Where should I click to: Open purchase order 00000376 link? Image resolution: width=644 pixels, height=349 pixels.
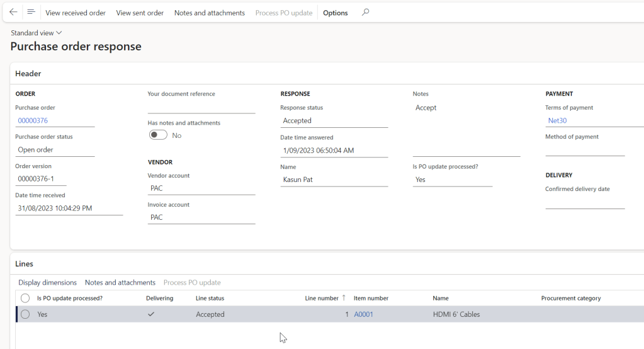[33, 120]
